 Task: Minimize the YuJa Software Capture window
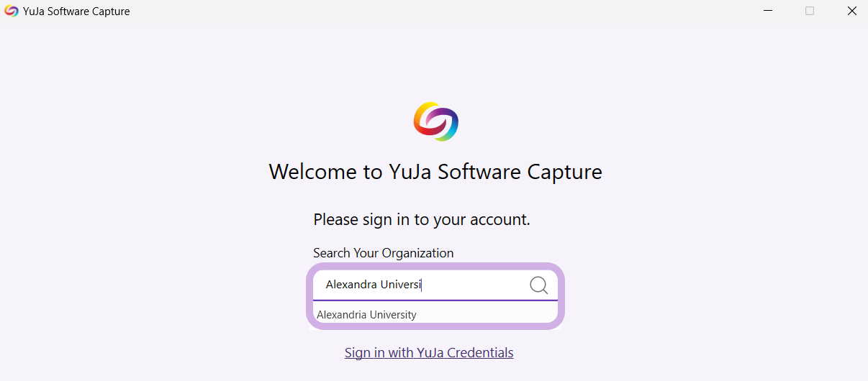[x=769, y=12]
